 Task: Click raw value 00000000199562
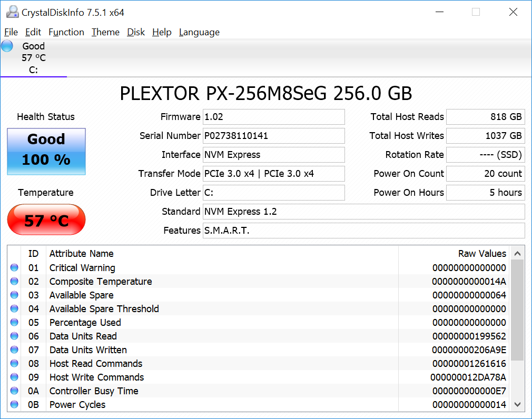pyautogui.click(x=469, y=336)
